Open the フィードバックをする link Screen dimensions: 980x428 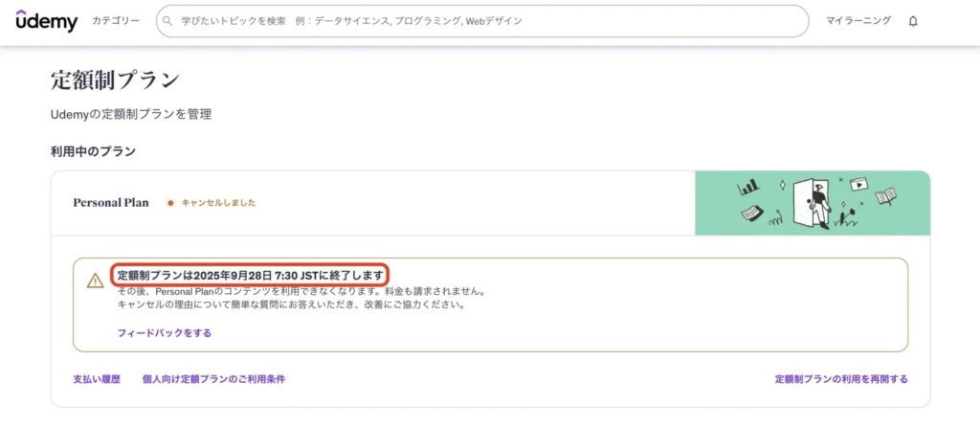tap(164, 333)
